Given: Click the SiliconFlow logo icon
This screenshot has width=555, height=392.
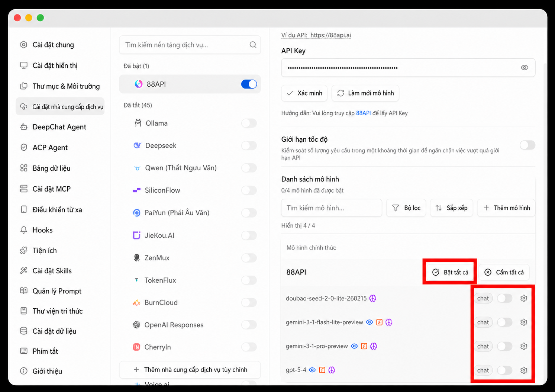Looking at the screenshot, I should coord(137,190).
